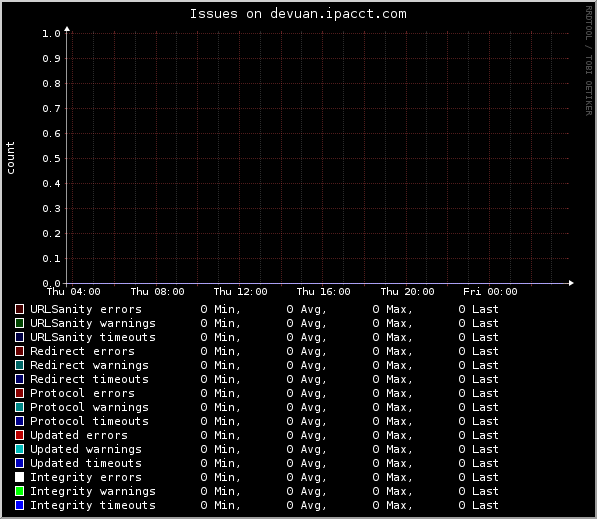Click the Integrity timeouts blue swatch
Image resolution: width=597 pixels, height=519 pixels.
pyautogui.click(x=19, y=505)
